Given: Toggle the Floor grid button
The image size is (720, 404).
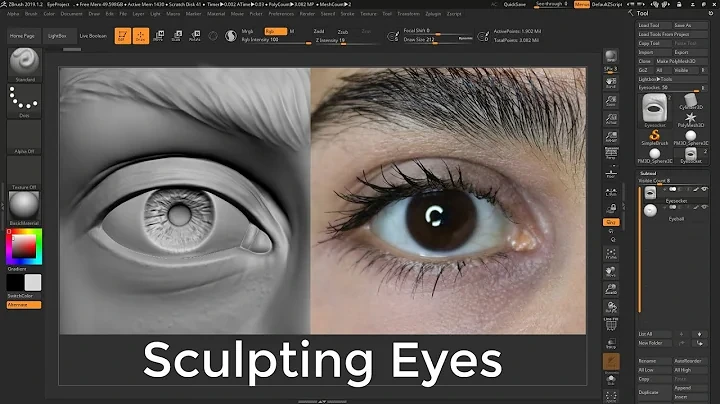Looking at the screenshot, I should [611, 173].
